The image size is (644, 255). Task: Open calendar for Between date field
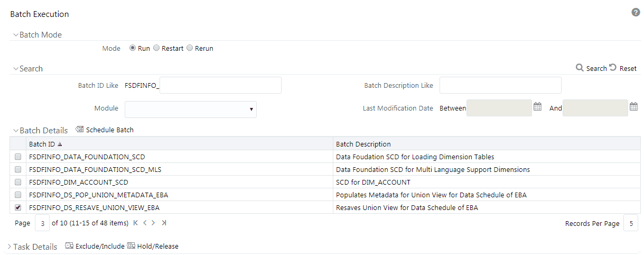(x=537, y=106)
